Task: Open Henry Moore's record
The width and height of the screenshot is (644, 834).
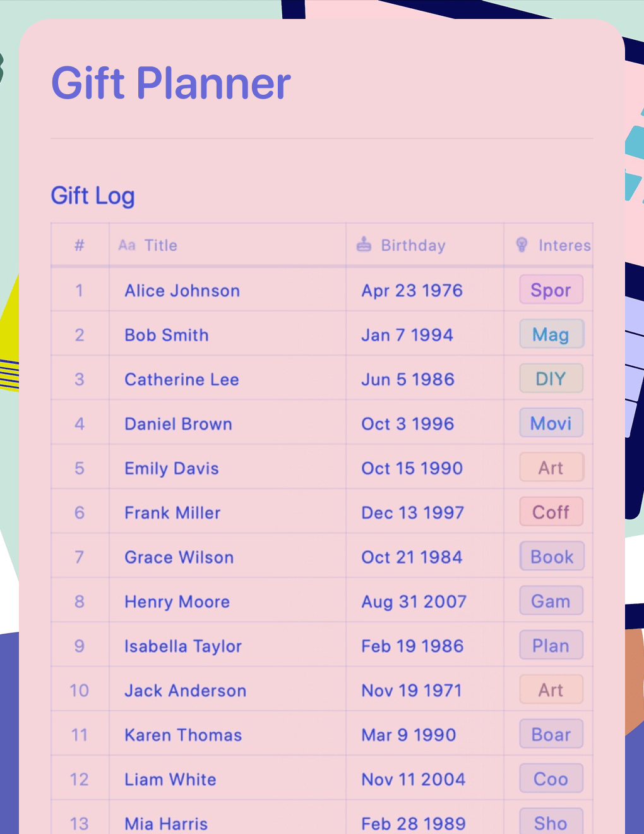Action: coord(177,601)
